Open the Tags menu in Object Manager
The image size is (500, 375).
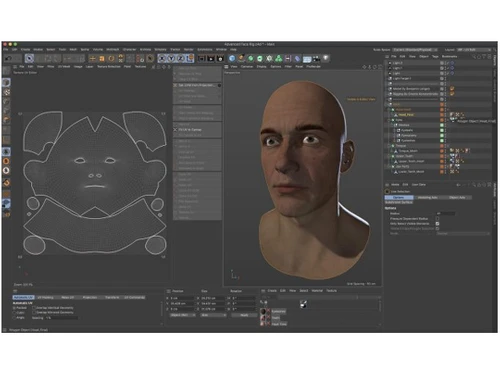click(435, 57)
